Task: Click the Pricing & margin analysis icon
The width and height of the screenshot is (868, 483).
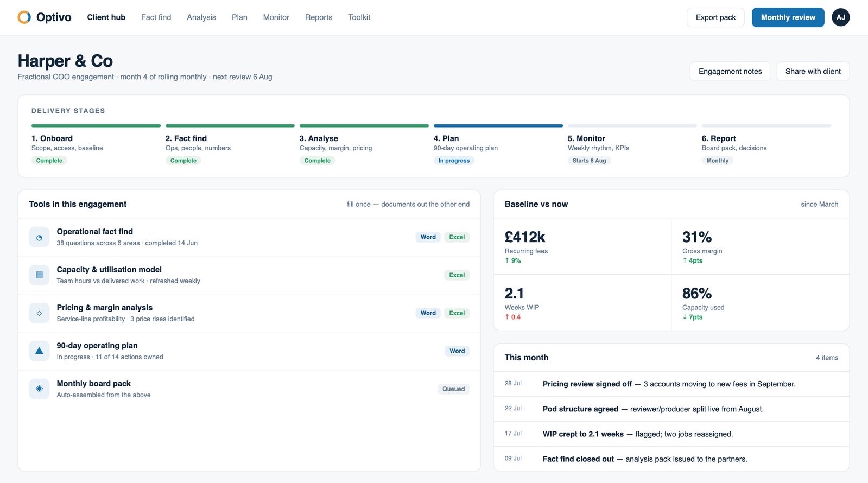Action: pos(39,313)
